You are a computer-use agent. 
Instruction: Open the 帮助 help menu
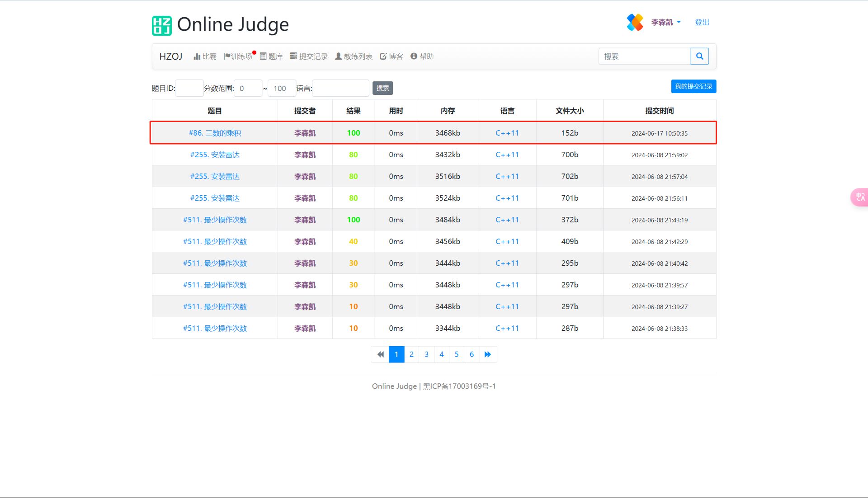point(422,56)
